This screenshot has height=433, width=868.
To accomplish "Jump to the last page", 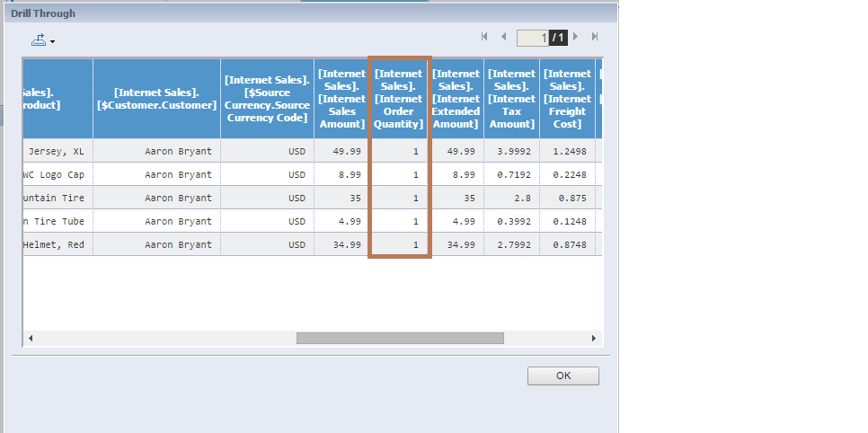I will pos(594,37).
